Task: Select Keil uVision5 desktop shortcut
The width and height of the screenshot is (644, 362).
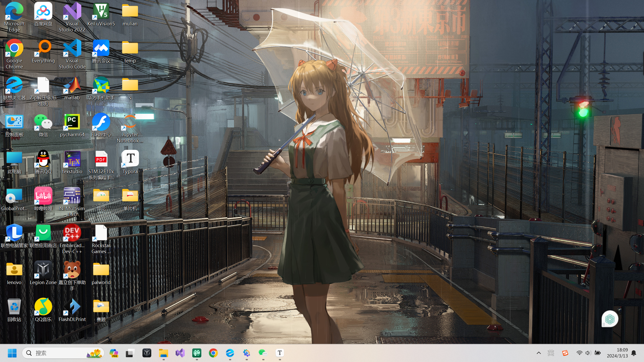Action: pyautogui.click(x=101, y=14)
